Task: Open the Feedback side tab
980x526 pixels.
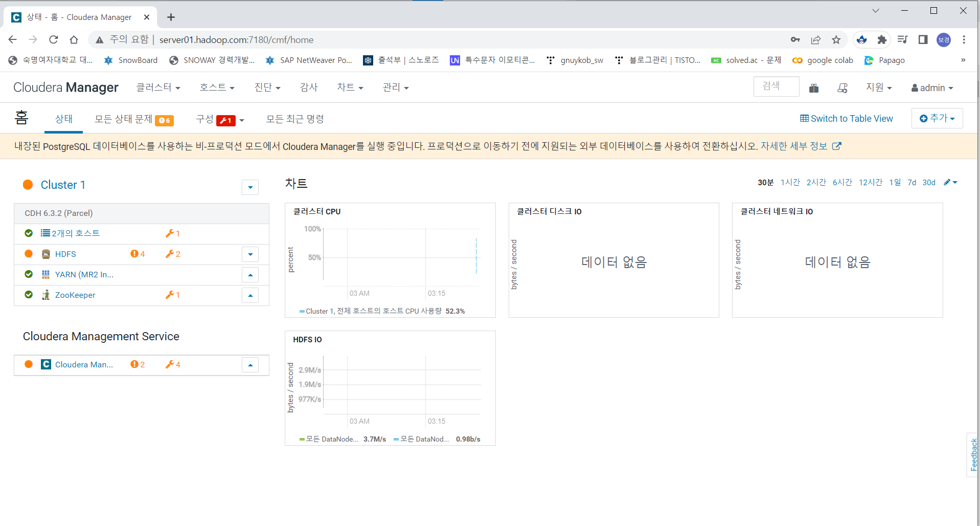Action: click(973, 454)
